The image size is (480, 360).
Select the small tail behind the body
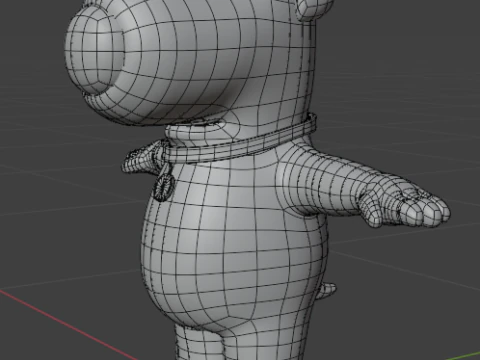[326, 290]
